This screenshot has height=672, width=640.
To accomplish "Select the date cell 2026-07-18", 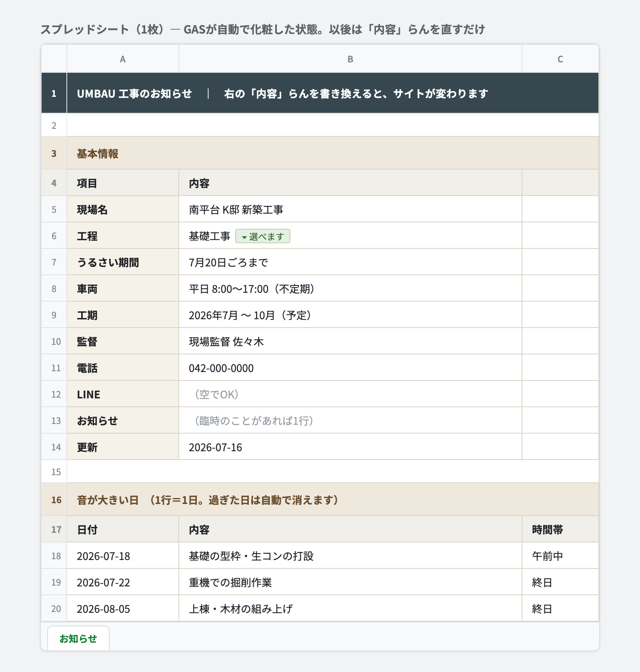I will coord(122,556).
